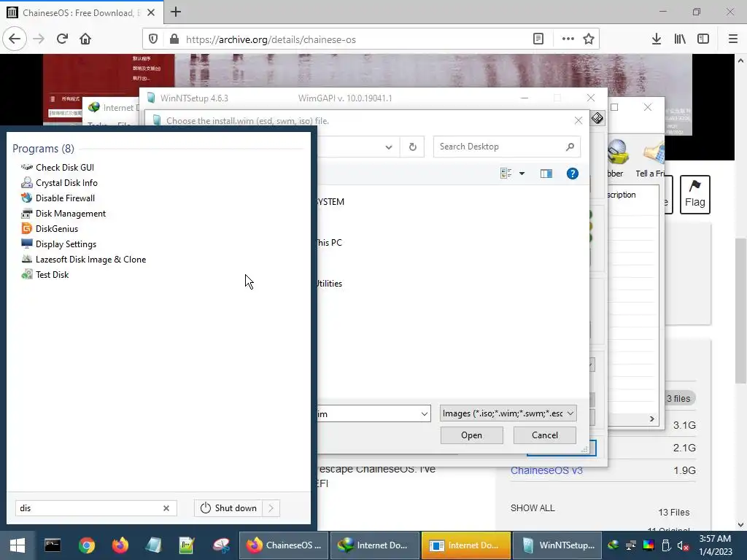Open the snipping scissors tool on taskbar

tap(221, 545)
